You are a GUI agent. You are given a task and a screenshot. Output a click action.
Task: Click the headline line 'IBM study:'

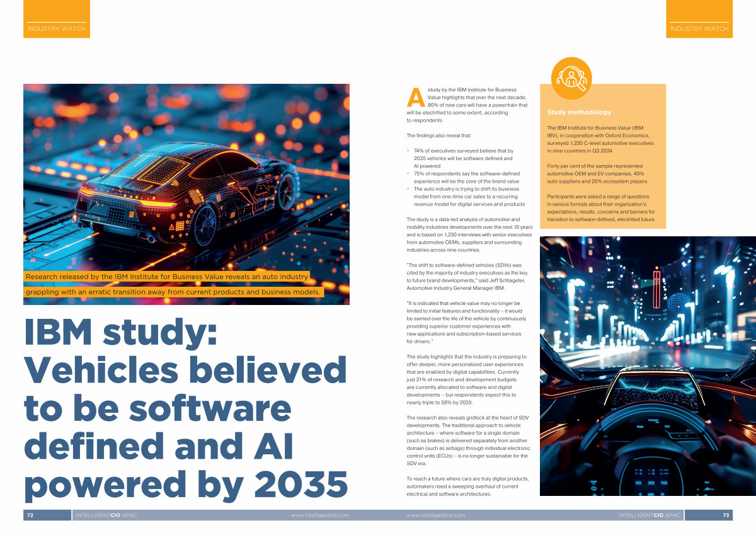(x=120, y=331)
